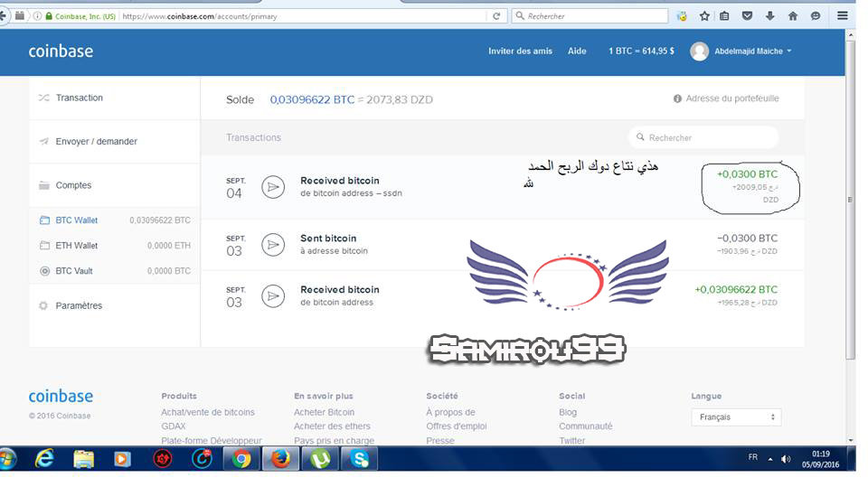
Task: Open the Transaction sidebar item
Action: pos(114,98)
